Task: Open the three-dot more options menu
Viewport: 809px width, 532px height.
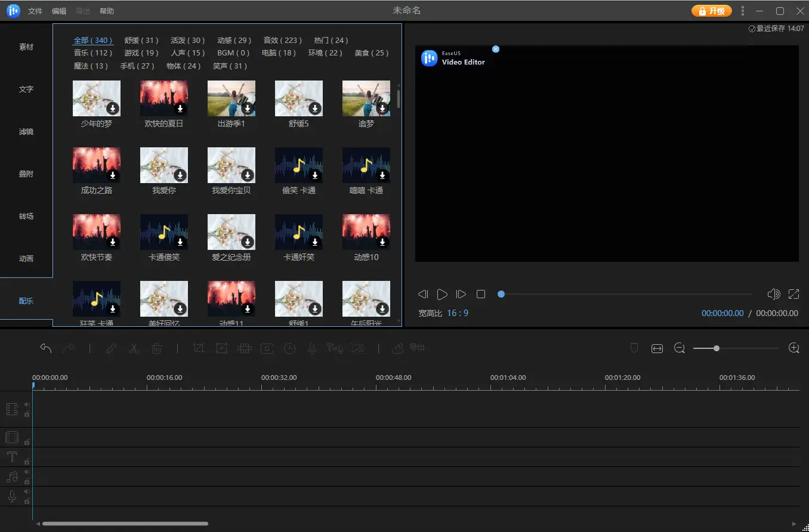Action: point(743,11)
